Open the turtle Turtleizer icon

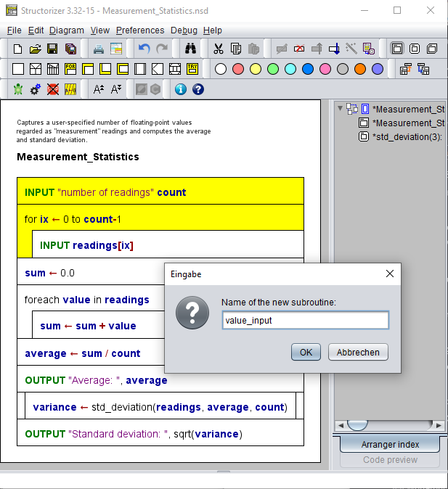click(x=18, y=89)
